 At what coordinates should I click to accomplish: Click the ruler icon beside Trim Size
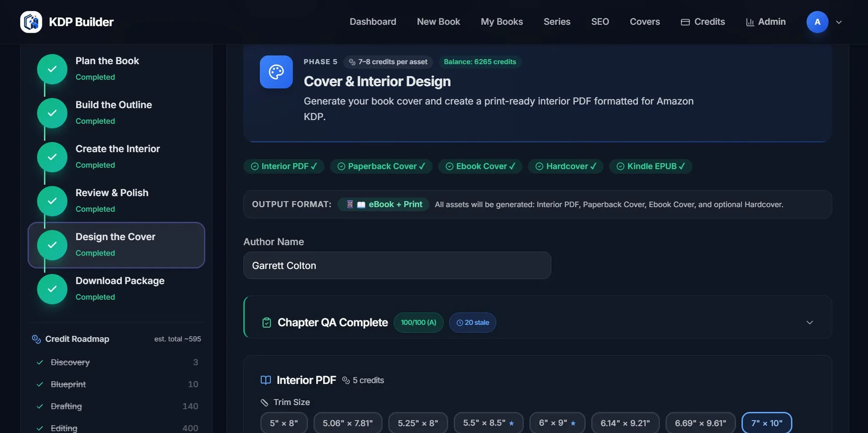click(264, 402)
